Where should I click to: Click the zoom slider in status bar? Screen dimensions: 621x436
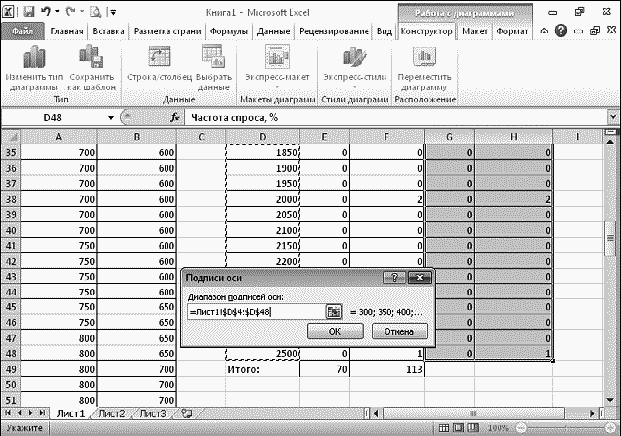[565, 427]
